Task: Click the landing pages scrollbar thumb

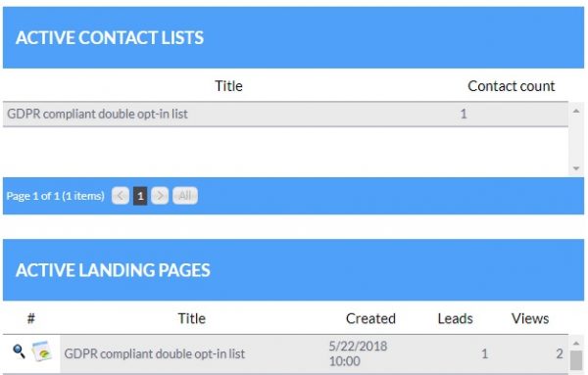Action: click(x=576, y=360)
